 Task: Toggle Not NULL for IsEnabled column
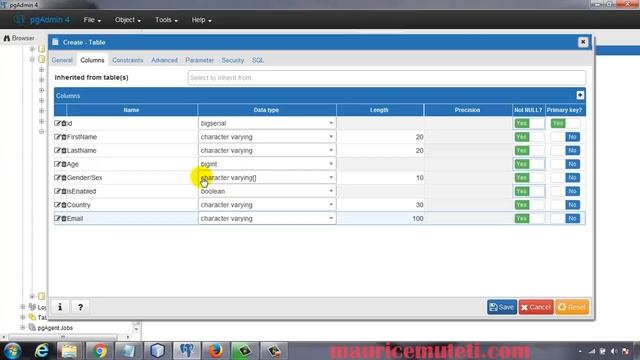point(529,191)
